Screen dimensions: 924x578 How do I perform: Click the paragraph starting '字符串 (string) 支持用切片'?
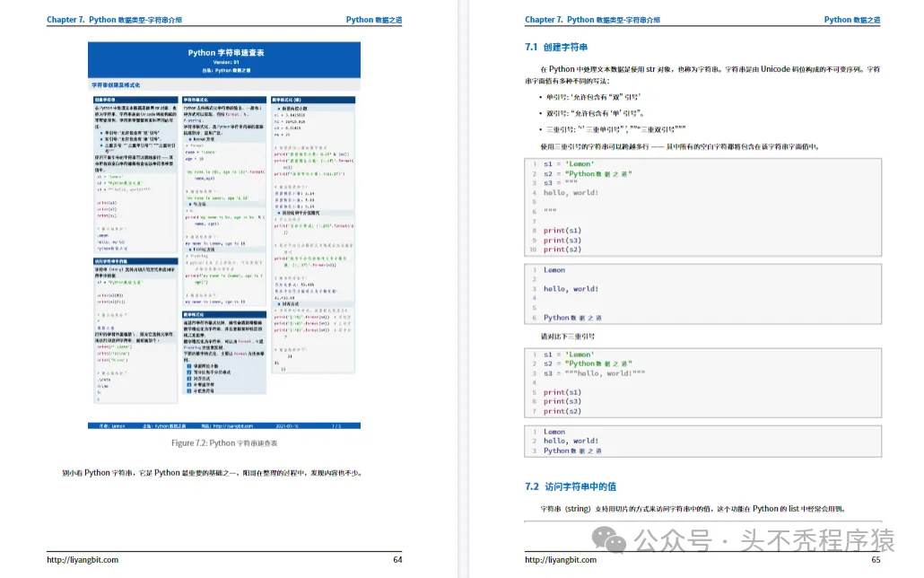[x=693, y=508]
